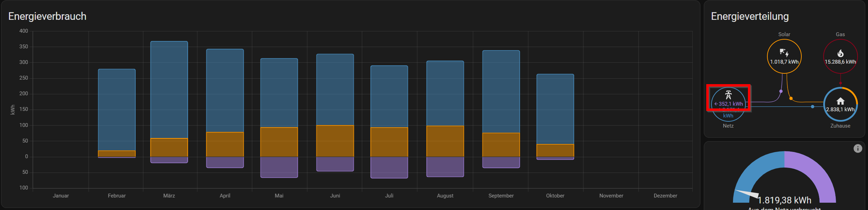
Task: Click the September axis label
Action: coord(501,196)
